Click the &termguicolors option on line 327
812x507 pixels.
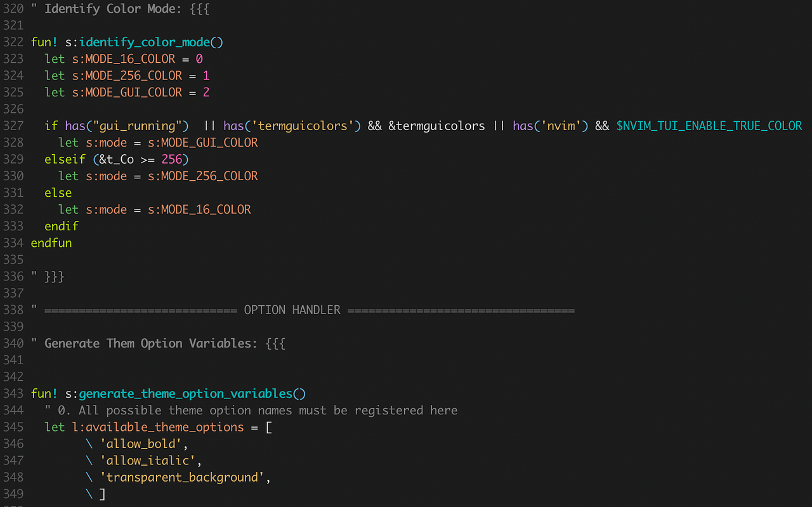coord(437,126)
